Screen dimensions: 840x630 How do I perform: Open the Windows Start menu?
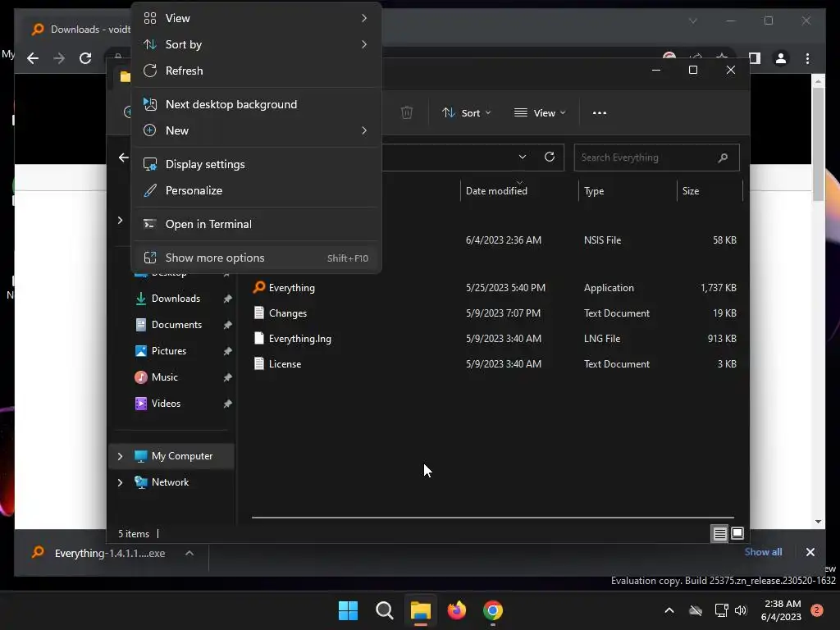348,610
